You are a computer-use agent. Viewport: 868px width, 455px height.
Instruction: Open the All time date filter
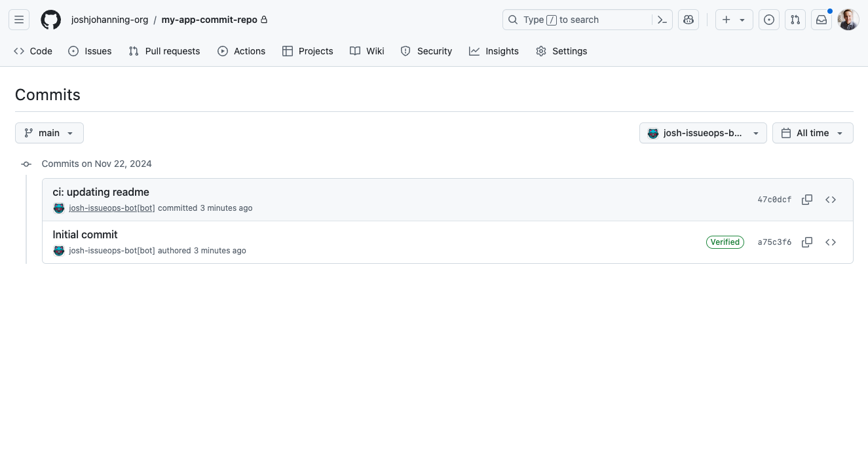coord(812,133)
